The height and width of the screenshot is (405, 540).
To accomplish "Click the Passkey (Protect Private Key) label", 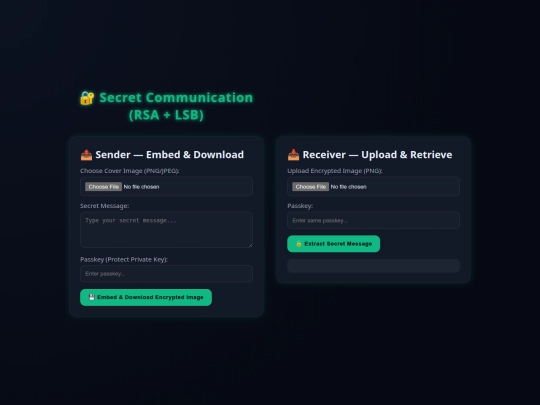I will pos(124,259).
